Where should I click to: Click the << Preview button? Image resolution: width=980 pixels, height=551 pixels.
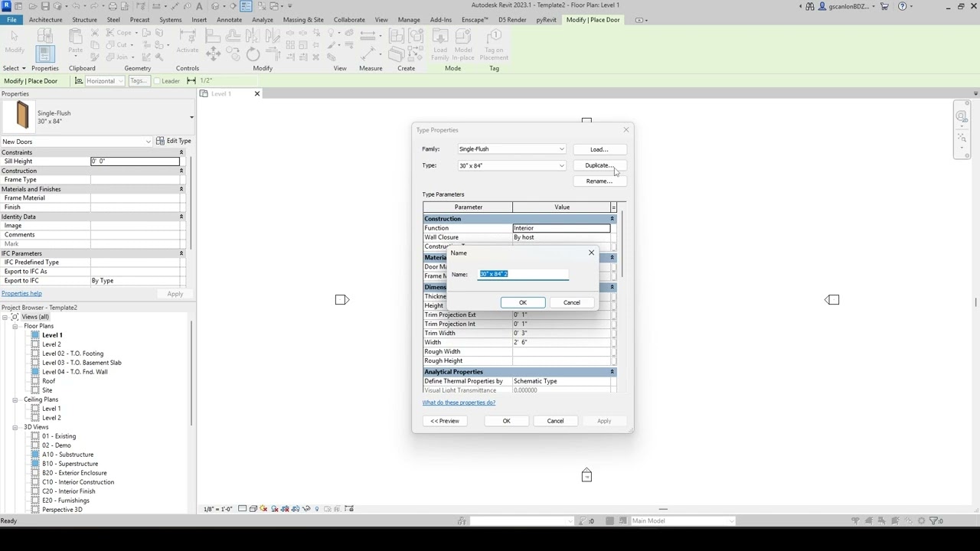click(445, 421)
